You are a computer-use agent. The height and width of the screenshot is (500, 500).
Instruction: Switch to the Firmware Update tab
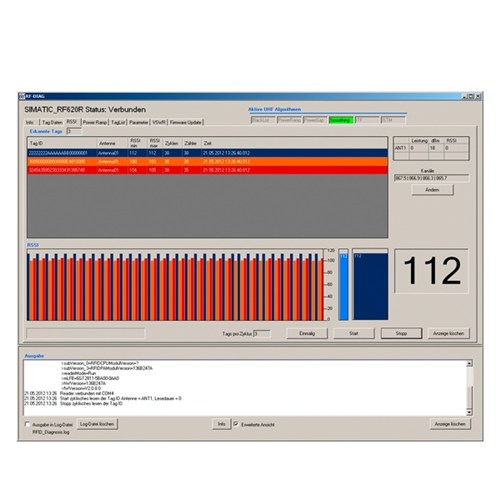[x=186, y=122]
